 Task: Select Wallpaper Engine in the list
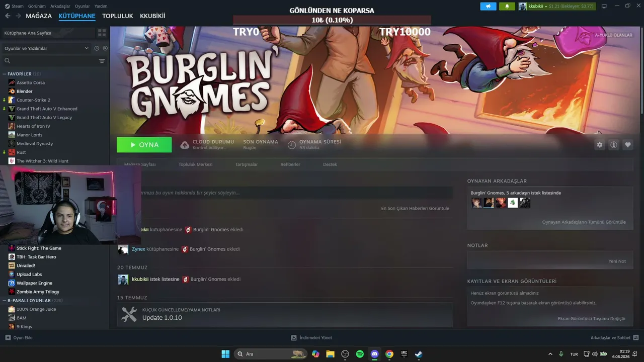34,283
